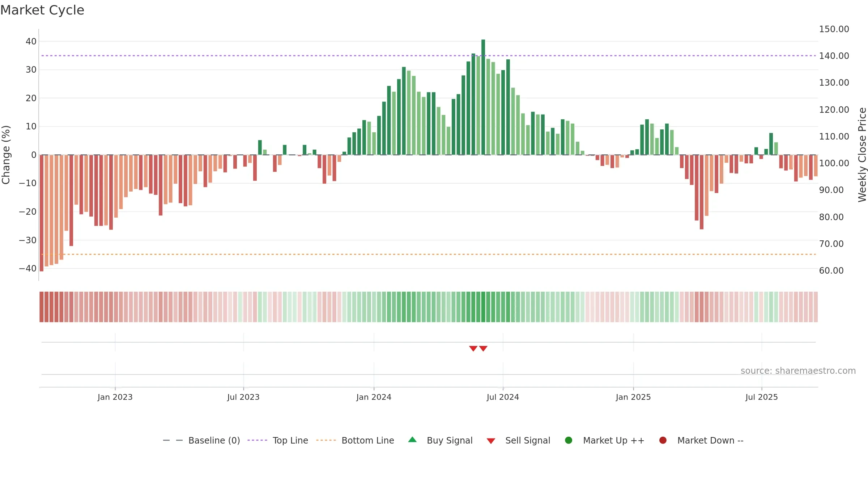Click the purple dotted Top Line legend swatch
Viewport: 868px width, 488px height.
pyautogui.click(x=257, y=440)
